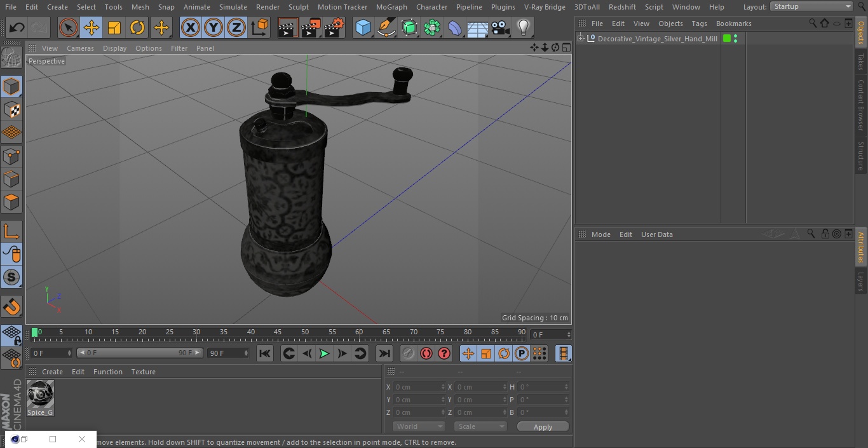Image resolution: width=868 pixels, height=448 pixels.
Task: Go to start of timeline
Action: (265, 353)
